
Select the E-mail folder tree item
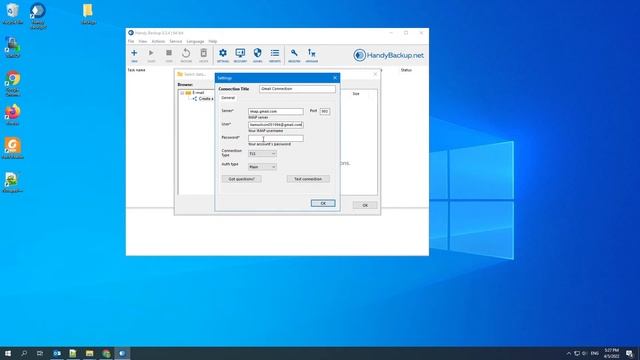(x=198, y=93)
